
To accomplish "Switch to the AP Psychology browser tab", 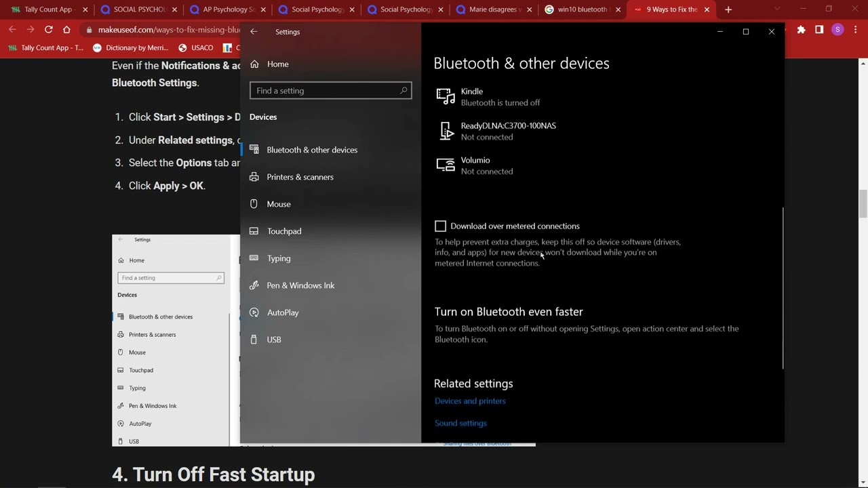I will point(227,9).
